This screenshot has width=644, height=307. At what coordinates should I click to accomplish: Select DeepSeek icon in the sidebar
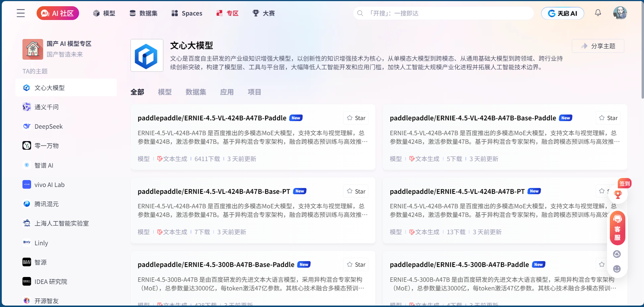tap(27, 126)
